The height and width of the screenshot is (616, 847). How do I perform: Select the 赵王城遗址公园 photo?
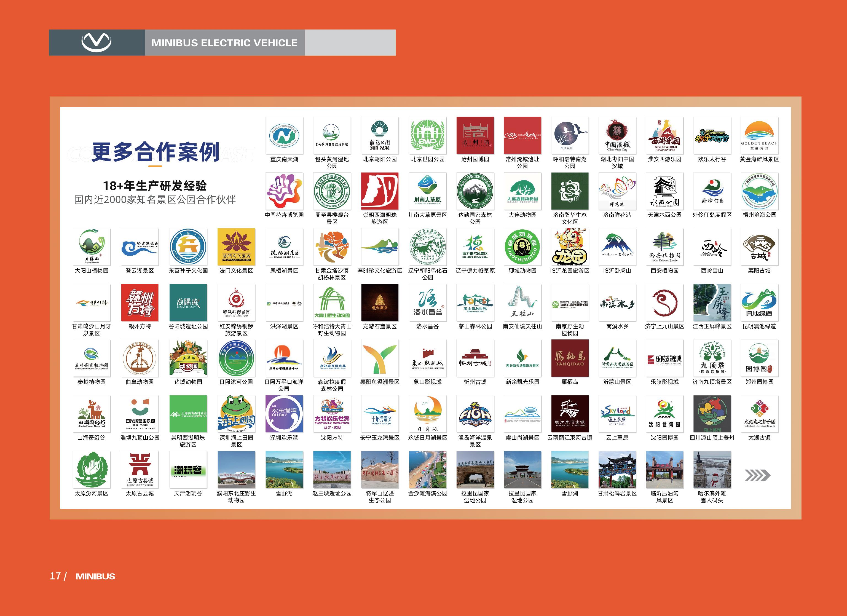coord(332,470)
